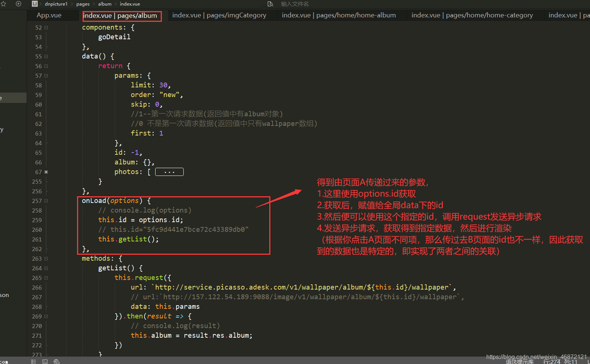Collapse the getList block at line 264
Image resolution: width=590 pixels, height=364 pixels.
point(46,268)
